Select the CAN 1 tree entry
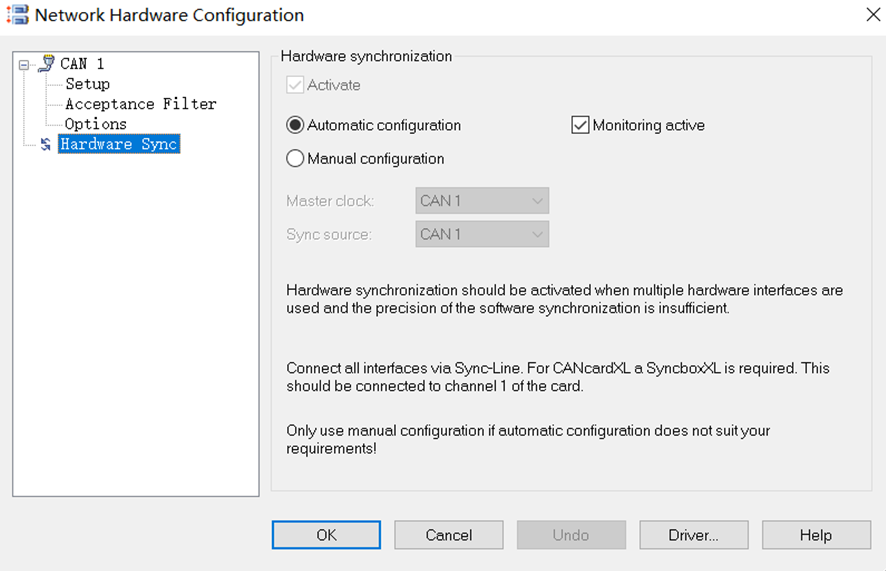Image resolution: width=886 pixels, height=571 pixels. point(82,64)
